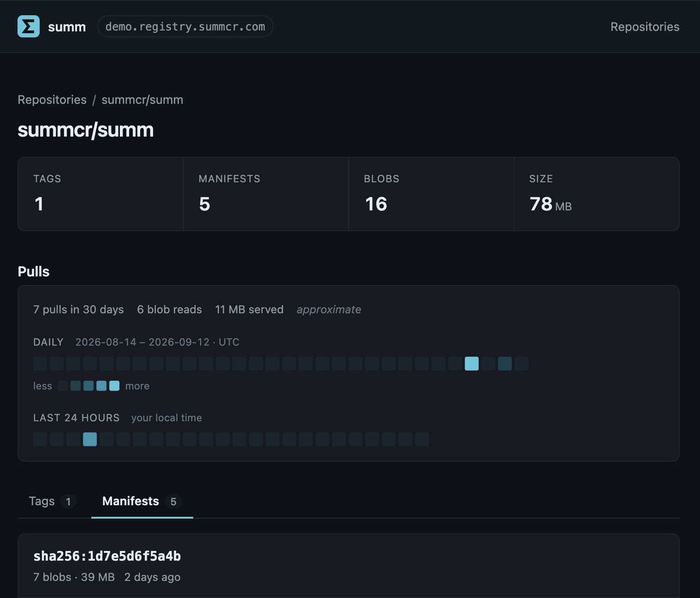Go to Repositories breadcrumb link

pyautogui.click(x=52, y=100)
